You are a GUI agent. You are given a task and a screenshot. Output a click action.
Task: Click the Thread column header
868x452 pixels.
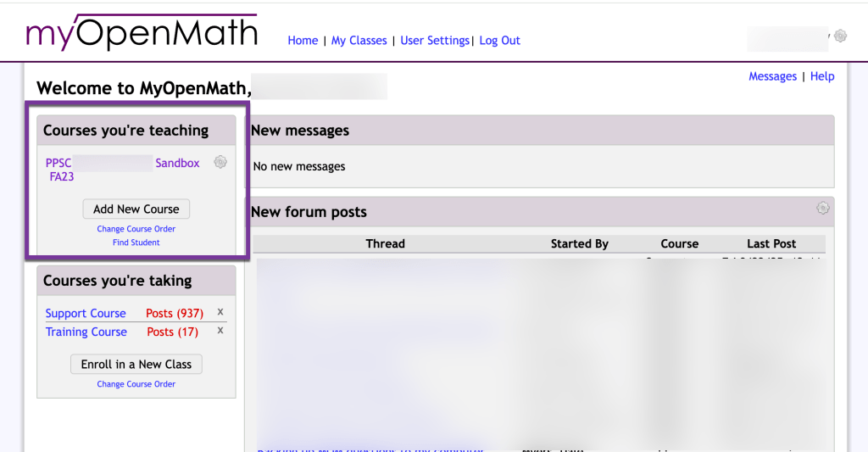pos(386,243)
